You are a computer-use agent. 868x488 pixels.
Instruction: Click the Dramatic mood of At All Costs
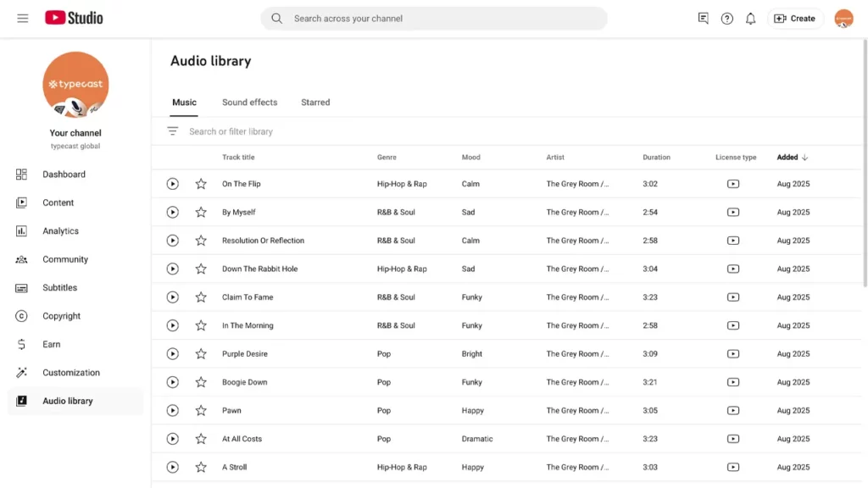477,439
